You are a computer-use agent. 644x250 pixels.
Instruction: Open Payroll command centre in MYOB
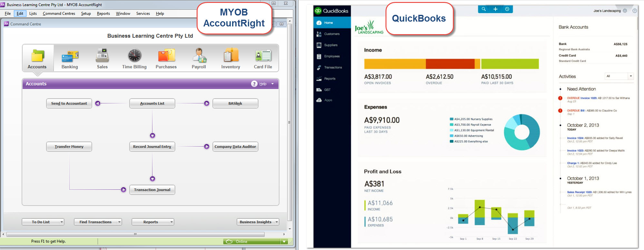pyautogui.click(x=199, y=59)
